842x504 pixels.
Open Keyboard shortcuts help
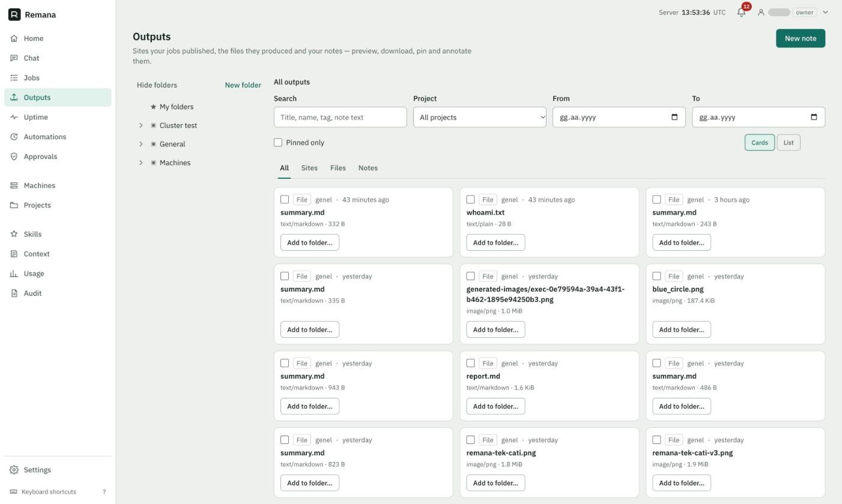(58, 492)
